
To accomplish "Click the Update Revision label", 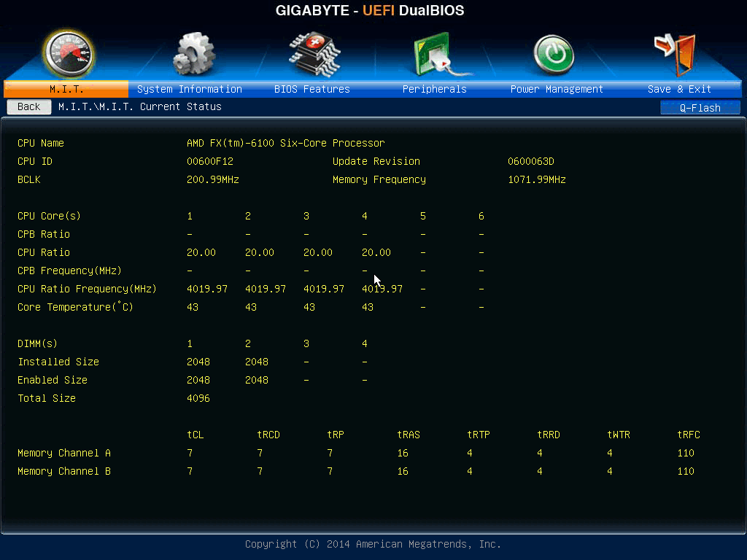I will click(376, 161).
